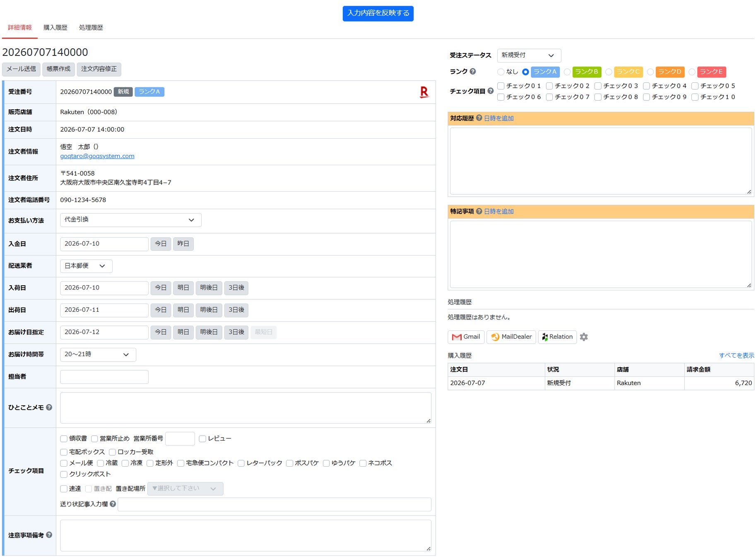Open 受注ステータス dropdown
Image resolution: width=756 pixels, height=559 pixels.
click(529, 55)
